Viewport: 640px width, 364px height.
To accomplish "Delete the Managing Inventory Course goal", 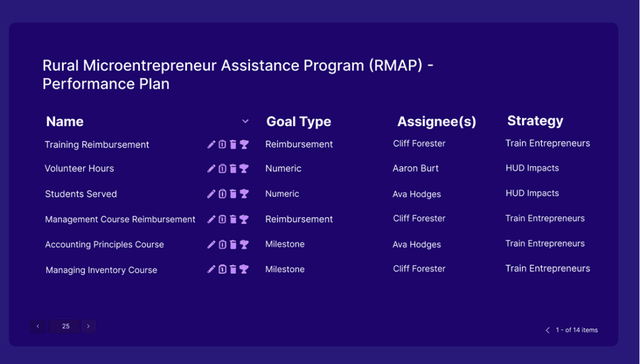I will (233, 269).
